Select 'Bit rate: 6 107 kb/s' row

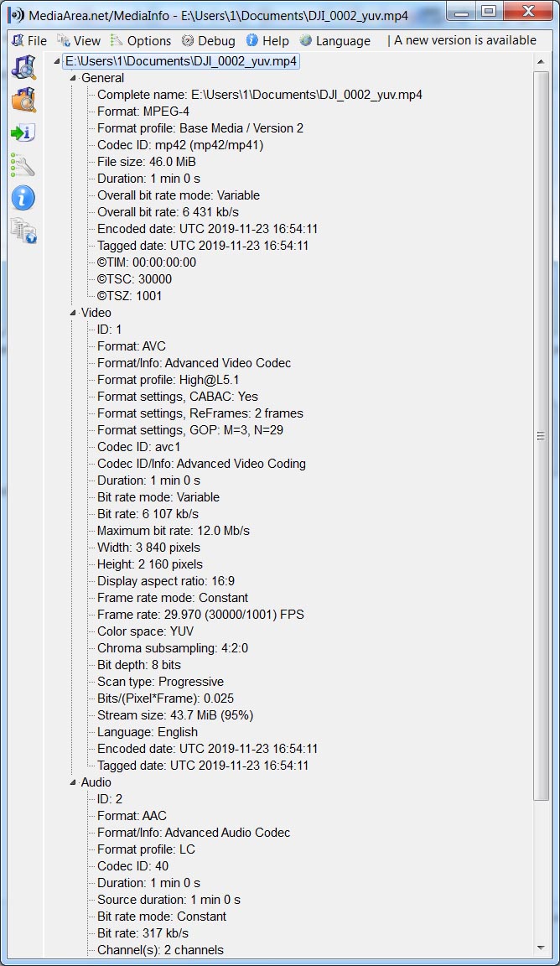[148, 514]
